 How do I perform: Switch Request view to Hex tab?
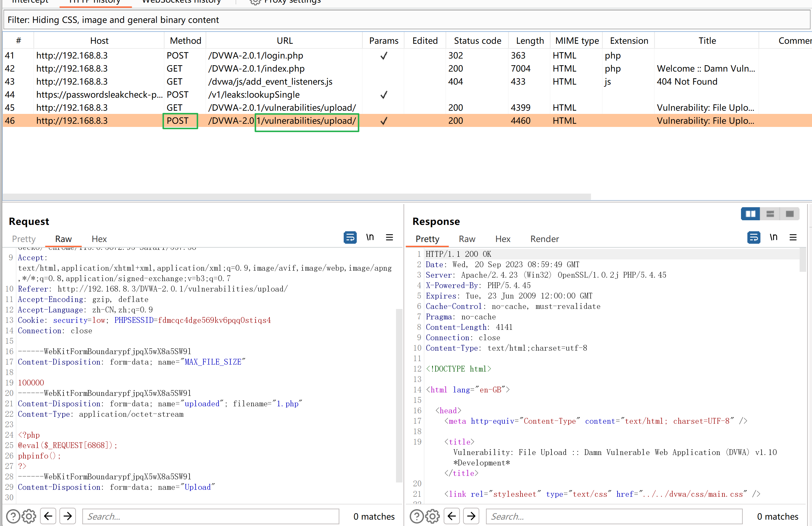point(99,239)
